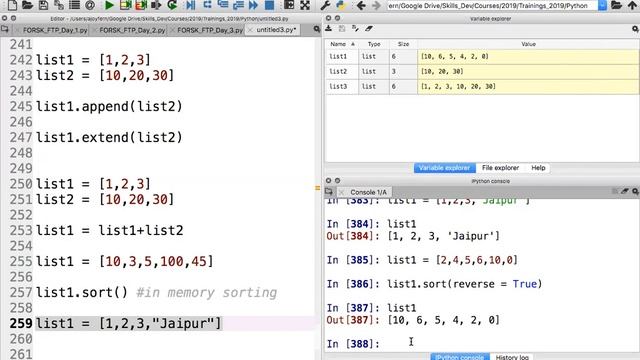Step into the function in the debugger
This screenshot has height=360, width=640.
point(223,5)
